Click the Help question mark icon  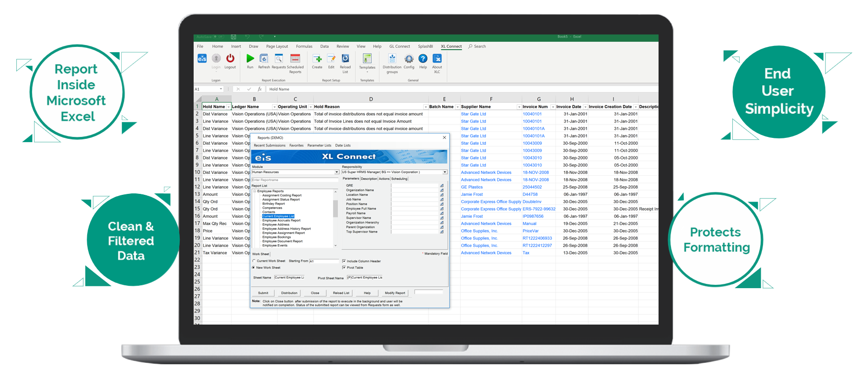pyautogui.click(x=423, y=58)
